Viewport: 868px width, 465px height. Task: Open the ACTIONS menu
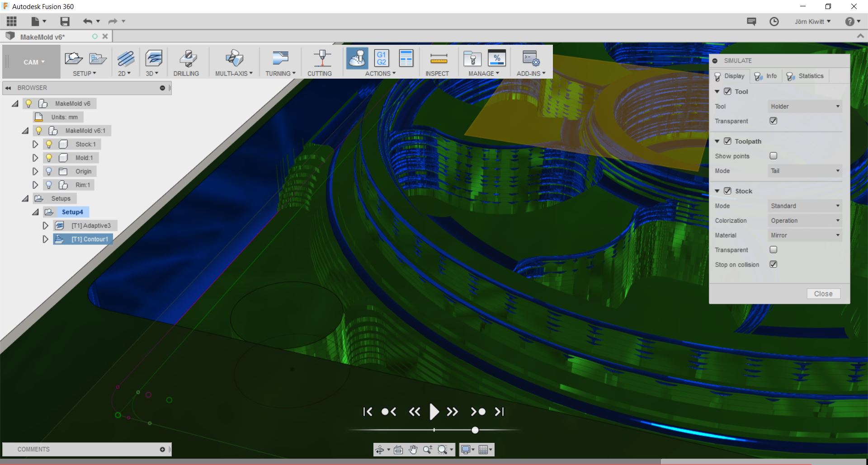(x=380, y=73)
